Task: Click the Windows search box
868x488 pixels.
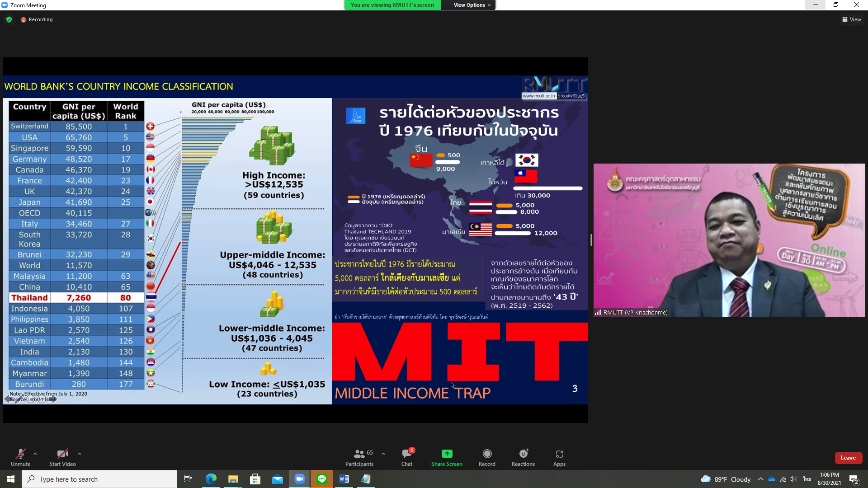Action: 99,479
